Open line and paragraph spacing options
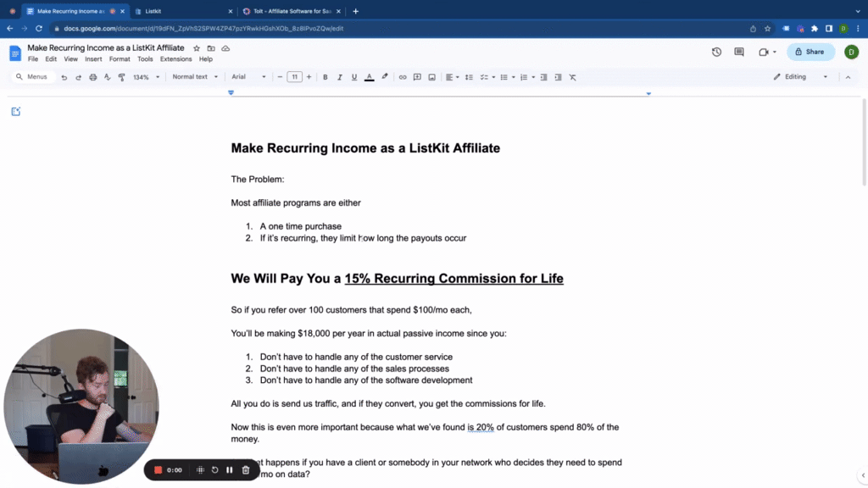The height and width of the screenshot is (488, 868). 469,77
